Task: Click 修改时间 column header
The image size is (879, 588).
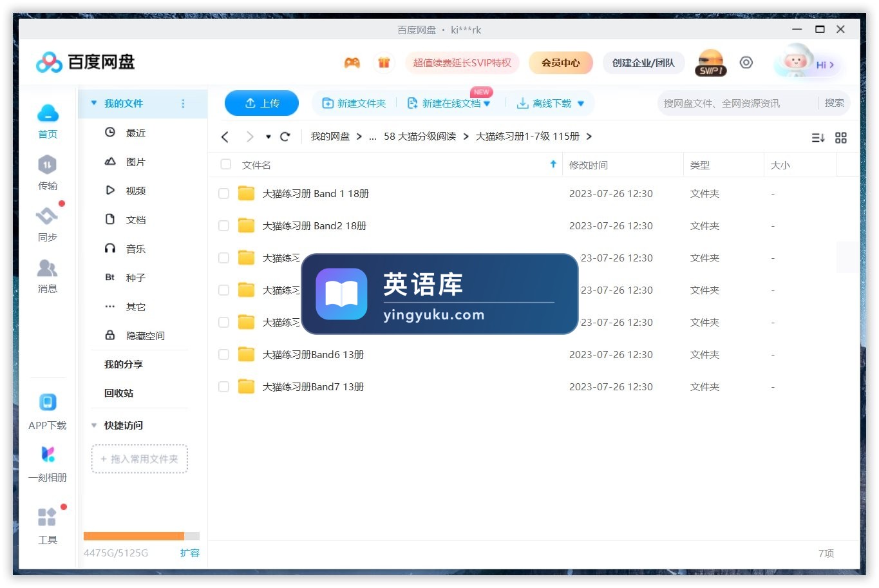Action: [589, 165]
